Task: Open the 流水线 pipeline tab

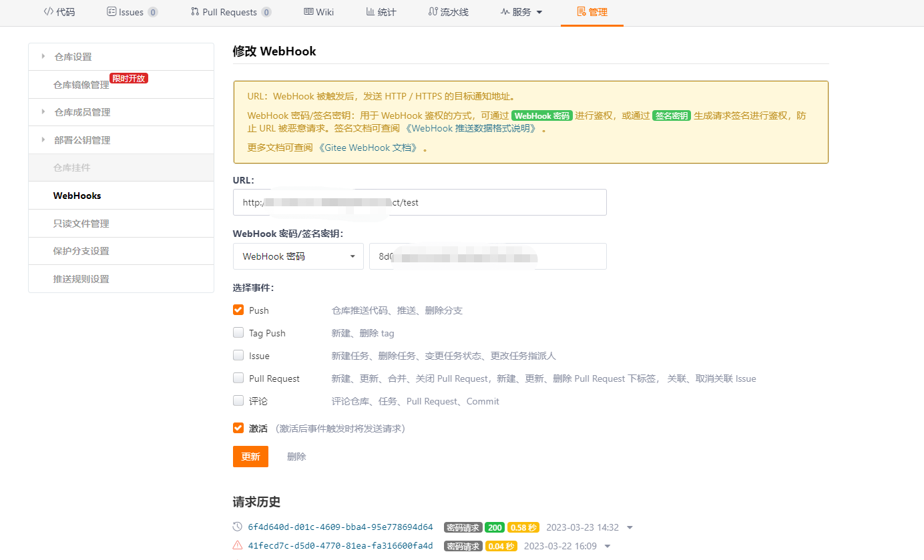Action: 449,12
